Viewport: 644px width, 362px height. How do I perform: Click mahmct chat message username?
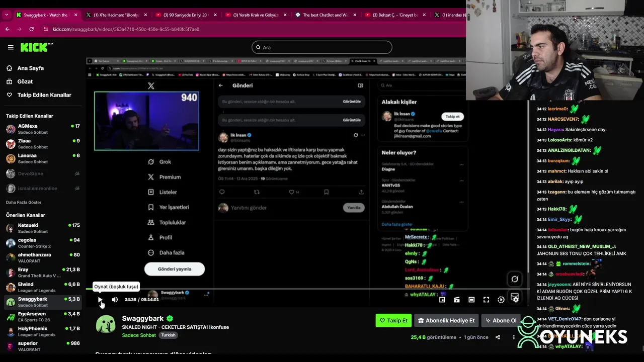tap(556, 171)
